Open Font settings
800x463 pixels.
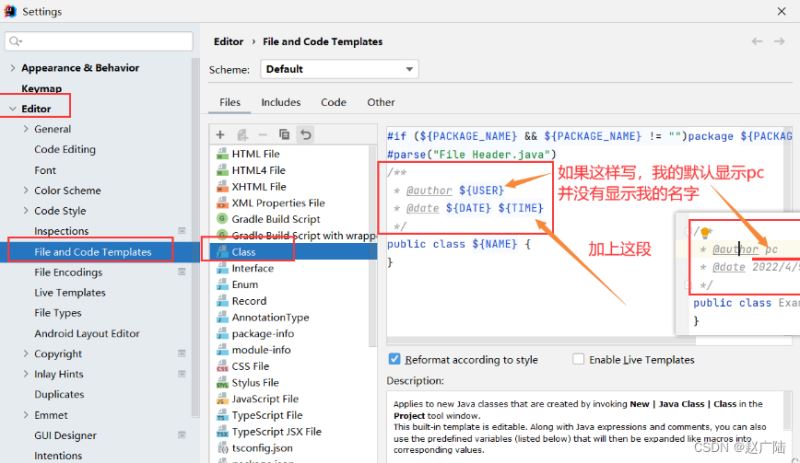click(x=45, y=170)
